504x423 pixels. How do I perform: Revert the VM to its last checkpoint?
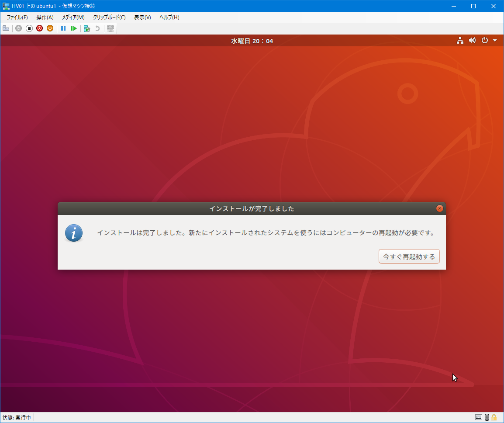coord(97,28)
